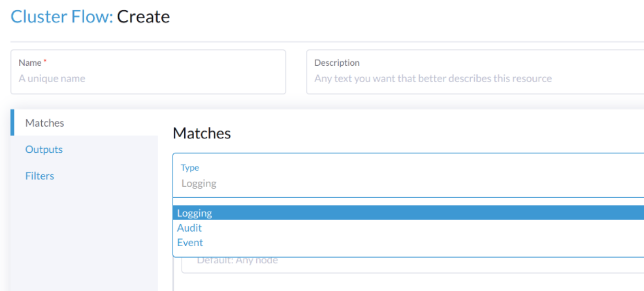Click the "Cluster Flow:" breadcrumb link
Image resolution: width=644 pixels, height=291 pixels.
62,17
